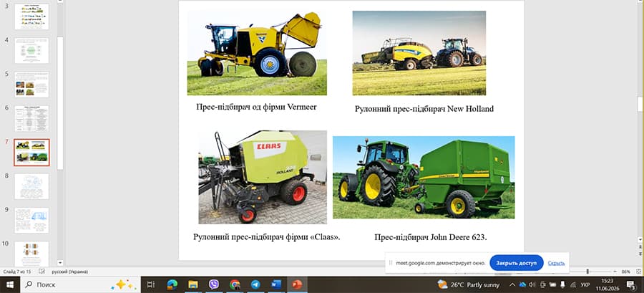Select the John Deere baler image
Screen dimensions: 644x293
tap(424, 177)
